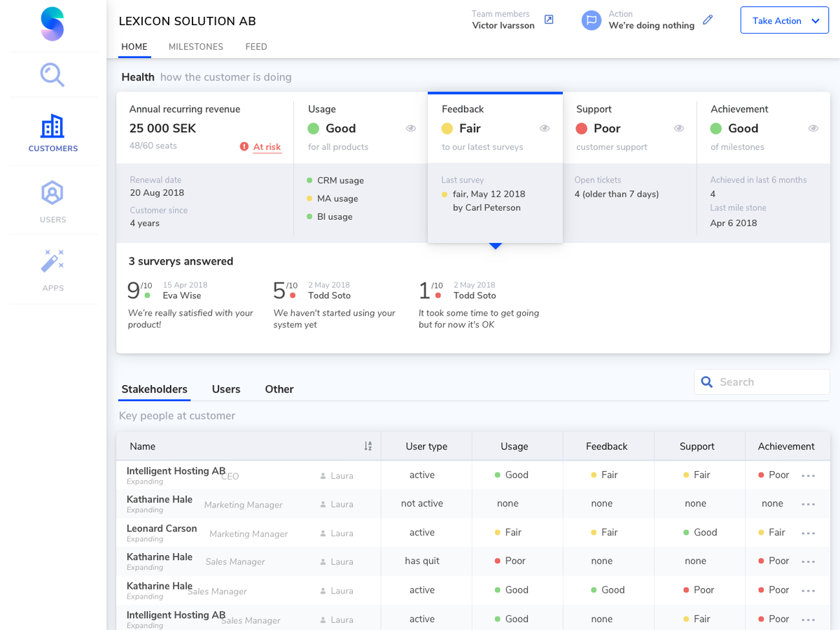Click the app logo at top left
Screen dimensions: 840x630
click(52, 24)
